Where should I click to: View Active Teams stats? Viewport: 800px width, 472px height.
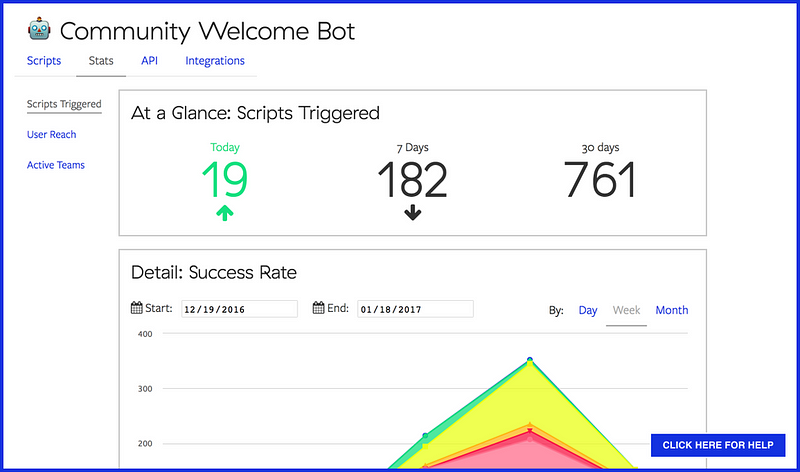pyautogui.click(x=56, y=165)
